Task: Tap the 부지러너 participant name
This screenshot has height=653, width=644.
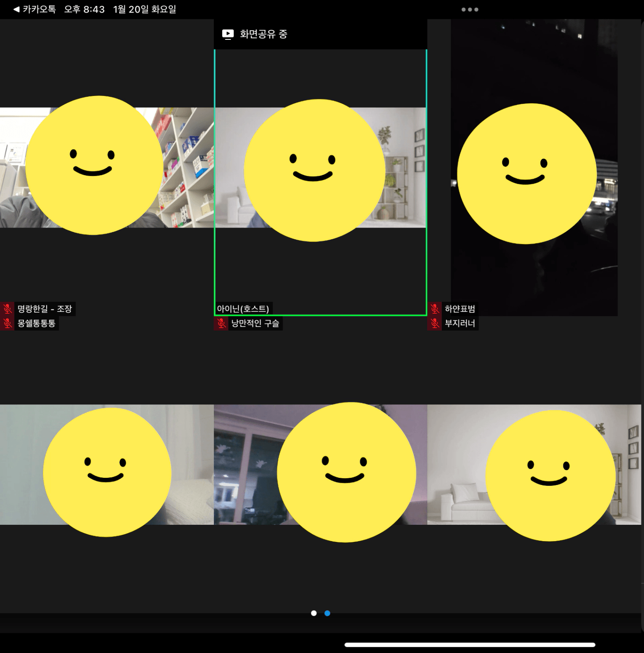Action: point(460,323)
